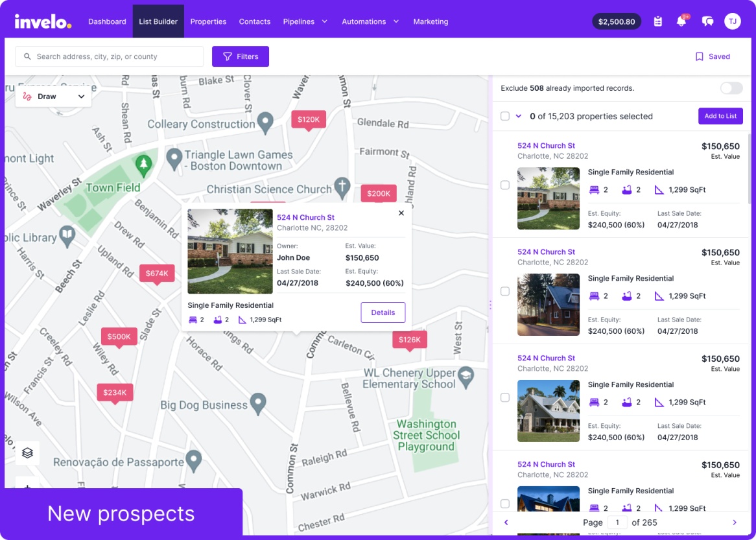Open Saved searches
The image size is (756, 540).
pos(711,56)
